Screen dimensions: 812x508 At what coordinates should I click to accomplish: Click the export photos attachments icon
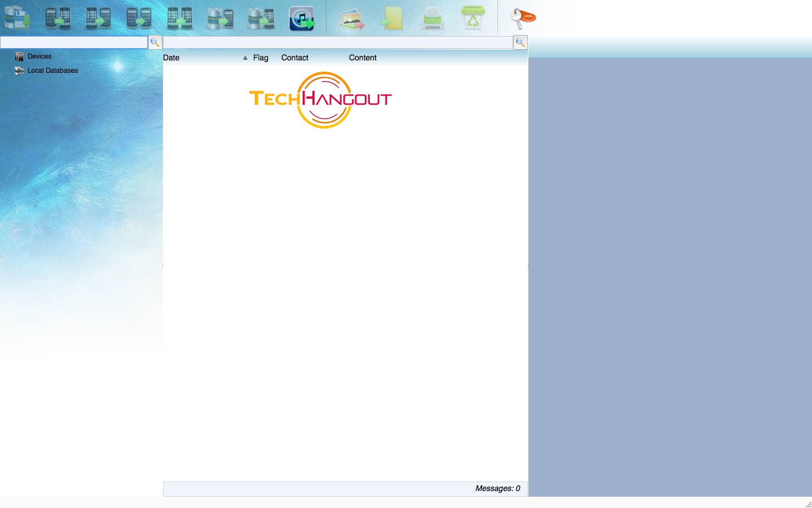(x=351, y=19)
